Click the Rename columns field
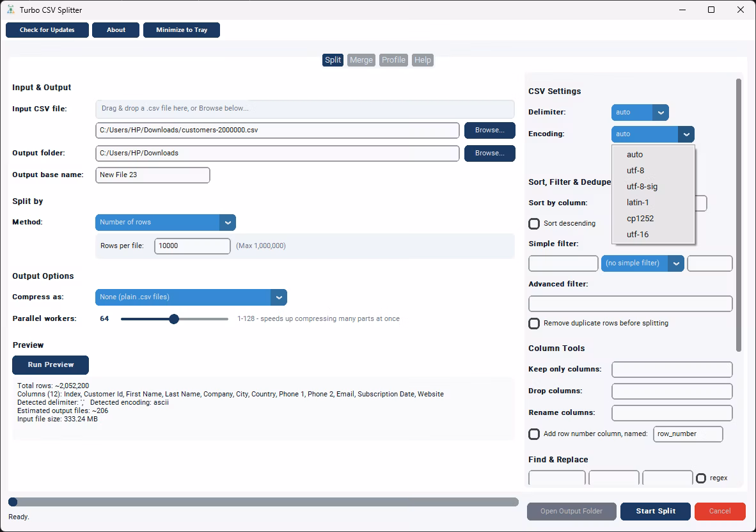The width and height of the screenshot is (756, 532). pyautogui.click(x=672, y=413)
